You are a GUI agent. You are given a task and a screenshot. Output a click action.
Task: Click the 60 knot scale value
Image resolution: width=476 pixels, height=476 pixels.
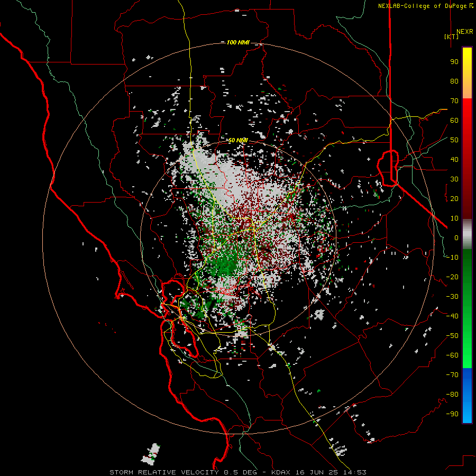[x=454, y=120]
